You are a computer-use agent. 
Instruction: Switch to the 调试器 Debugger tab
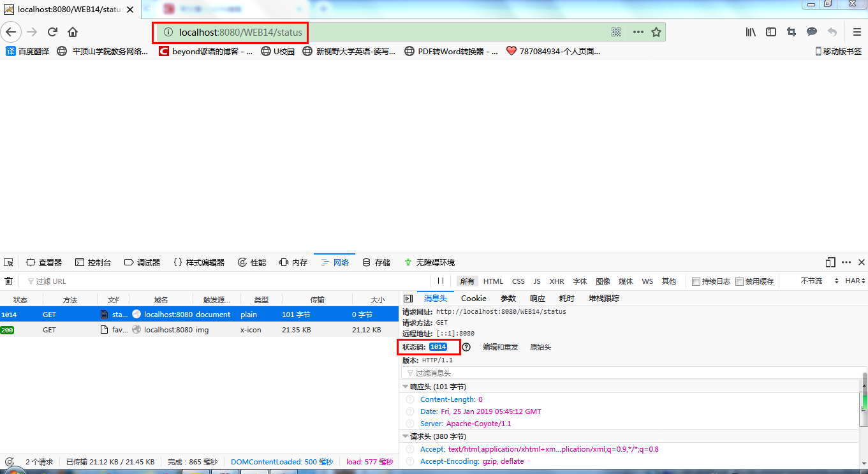pos(142,262)
